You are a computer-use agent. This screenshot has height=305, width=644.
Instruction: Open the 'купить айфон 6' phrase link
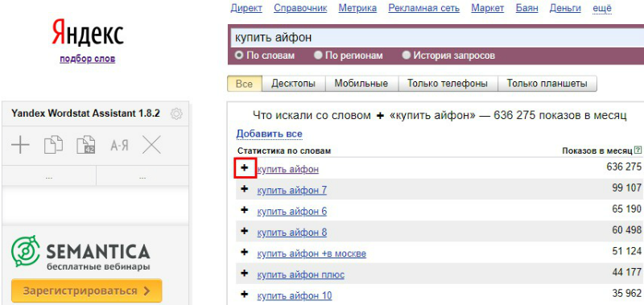(x=292, y=212)
